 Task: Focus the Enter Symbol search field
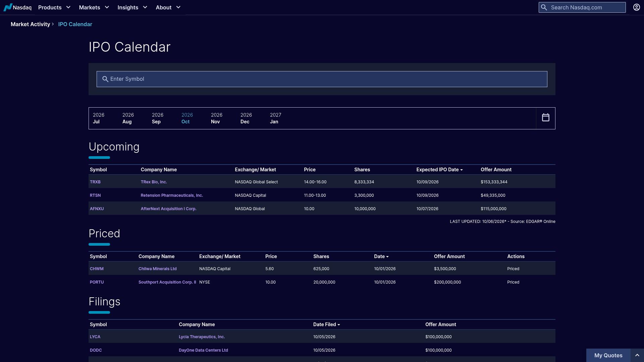322,79
